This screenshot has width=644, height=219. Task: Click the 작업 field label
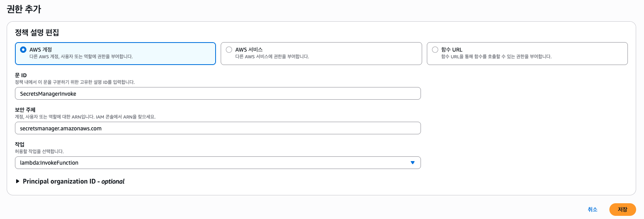coord(20,145)
